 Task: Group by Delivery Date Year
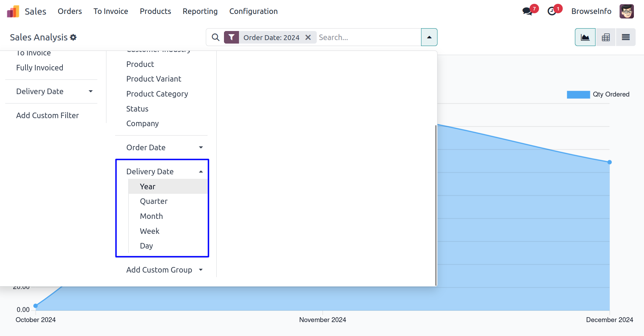pyautogui.click(x=148, y=186)
